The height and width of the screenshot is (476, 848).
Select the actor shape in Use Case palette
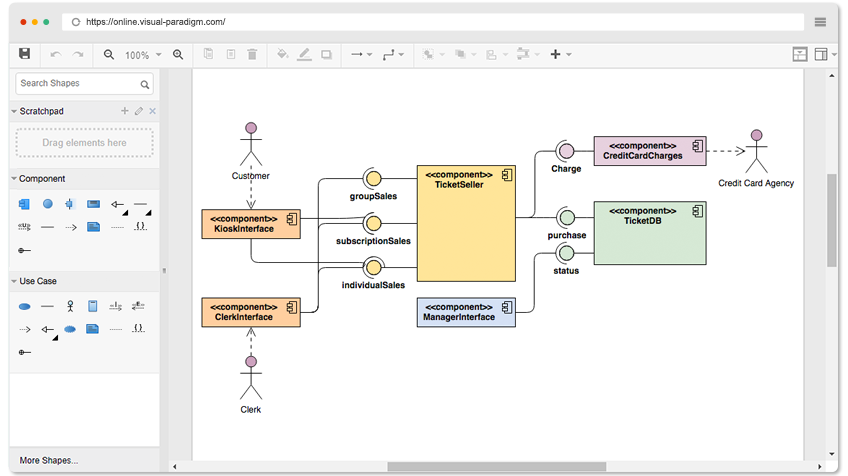[70, 306]
